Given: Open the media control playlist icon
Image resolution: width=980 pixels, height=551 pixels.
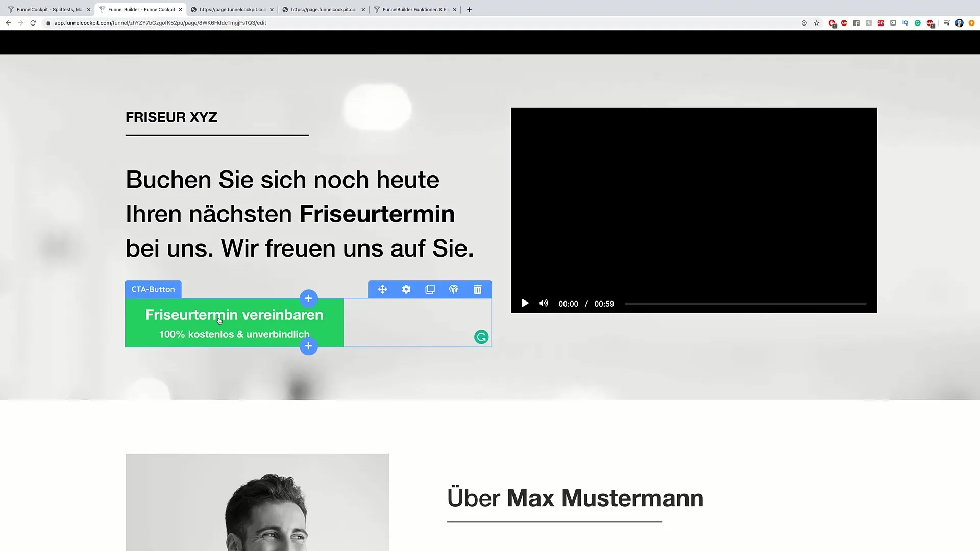Looking at the screenshot, I should tap(947, 23).
